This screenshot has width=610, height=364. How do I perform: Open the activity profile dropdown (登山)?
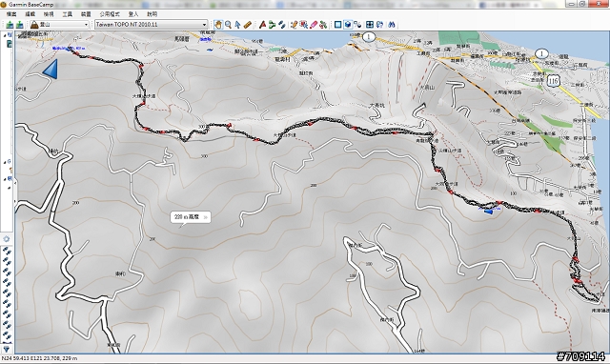60,25
